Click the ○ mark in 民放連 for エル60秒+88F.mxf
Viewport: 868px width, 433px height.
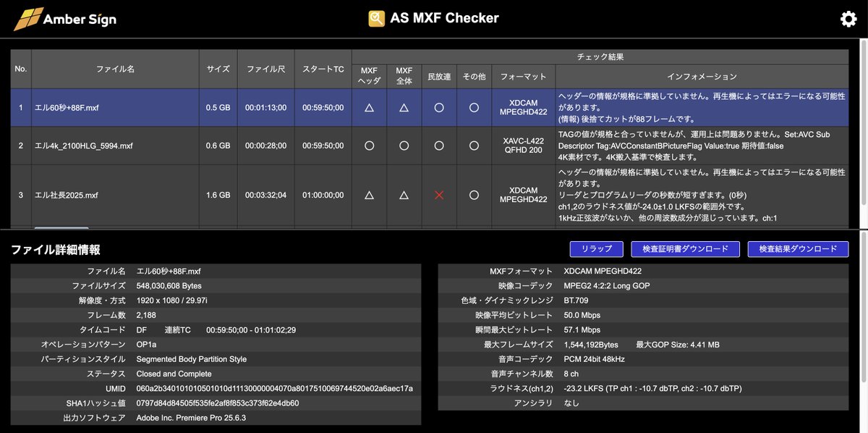point(439,106)
